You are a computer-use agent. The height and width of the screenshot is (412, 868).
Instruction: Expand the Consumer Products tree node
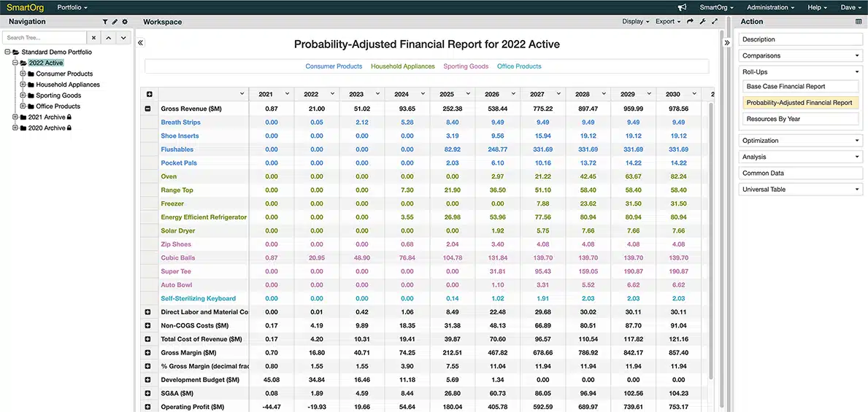23,74
